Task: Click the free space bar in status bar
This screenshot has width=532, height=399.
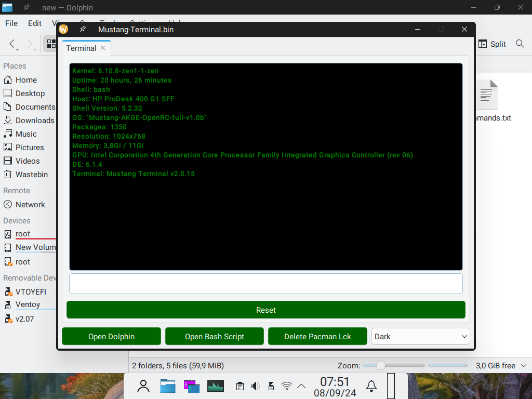Action: point(447,365)
